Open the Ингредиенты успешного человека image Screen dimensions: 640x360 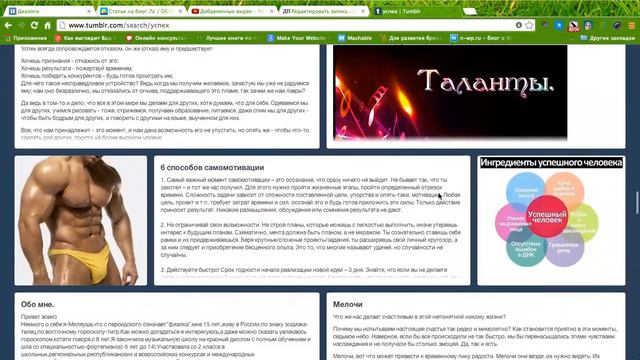[551, 220]
